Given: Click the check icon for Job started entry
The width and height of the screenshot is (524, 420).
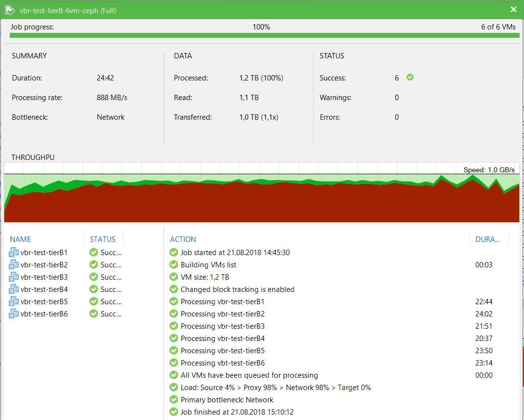Looking at the screenshot, I should 173,253.
